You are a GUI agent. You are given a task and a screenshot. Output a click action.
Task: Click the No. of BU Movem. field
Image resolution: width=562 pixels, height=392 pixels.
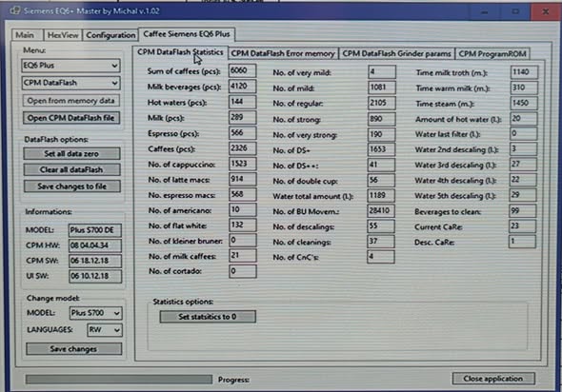(x=381, y=211)
